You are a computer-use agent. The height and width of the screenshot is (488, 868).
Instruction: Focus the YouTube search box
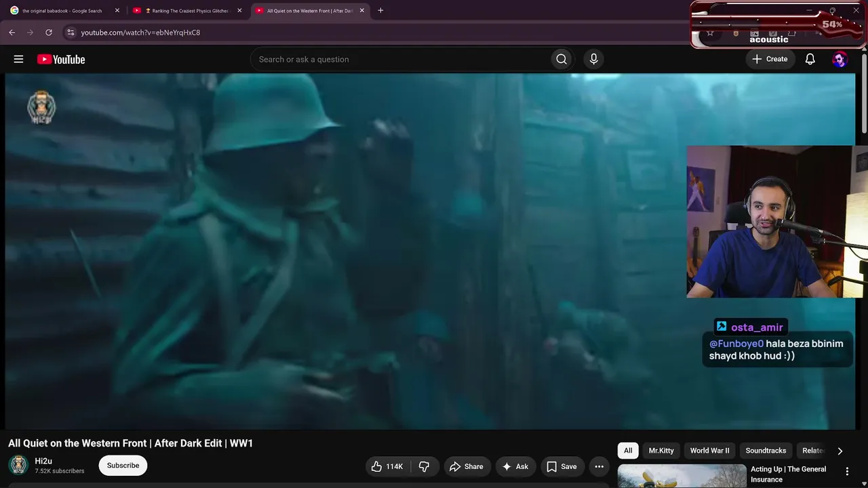coord(400,59)
